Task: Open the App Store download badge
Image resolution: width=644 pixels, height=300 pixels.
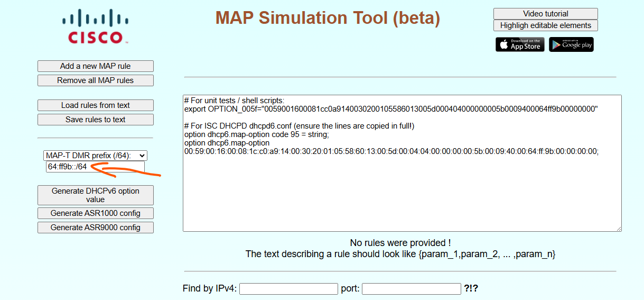Action: [520, 44]
